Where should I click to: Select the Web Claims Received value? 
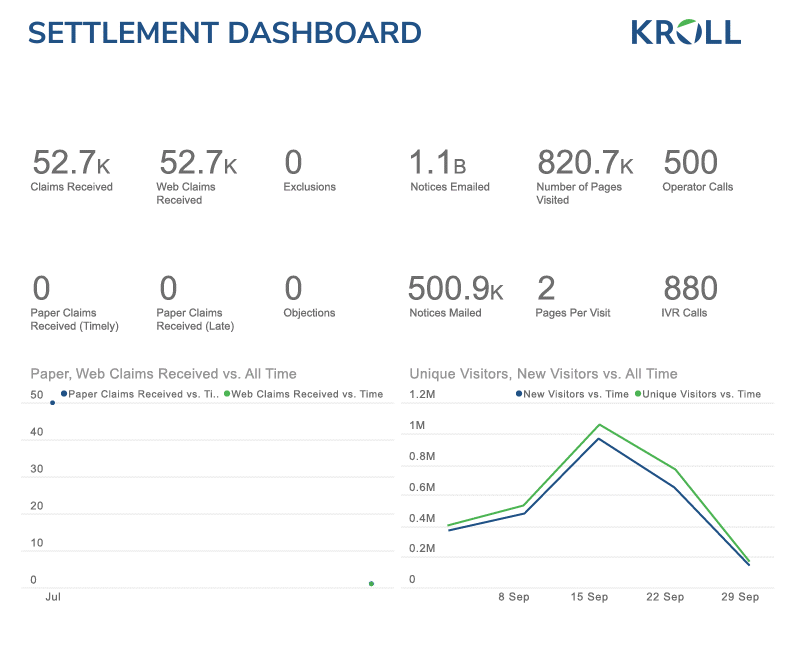coord(198,162)
